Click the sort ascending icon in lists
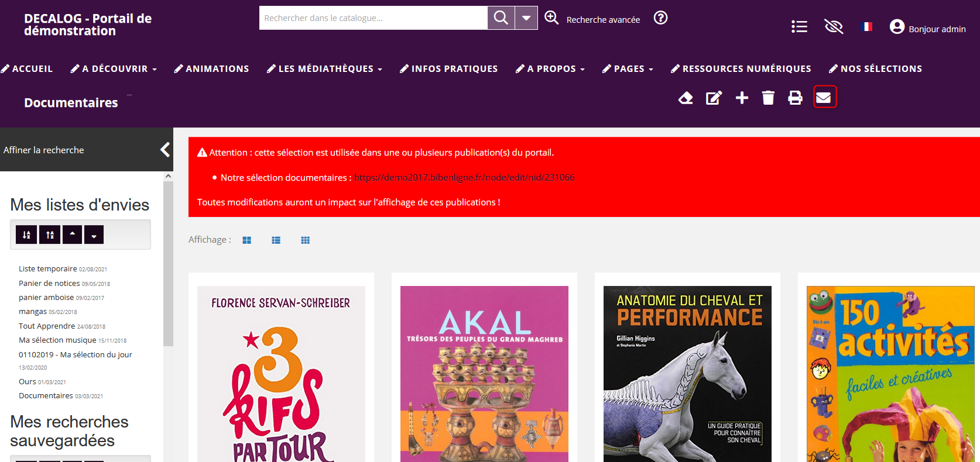 (26, 235)
